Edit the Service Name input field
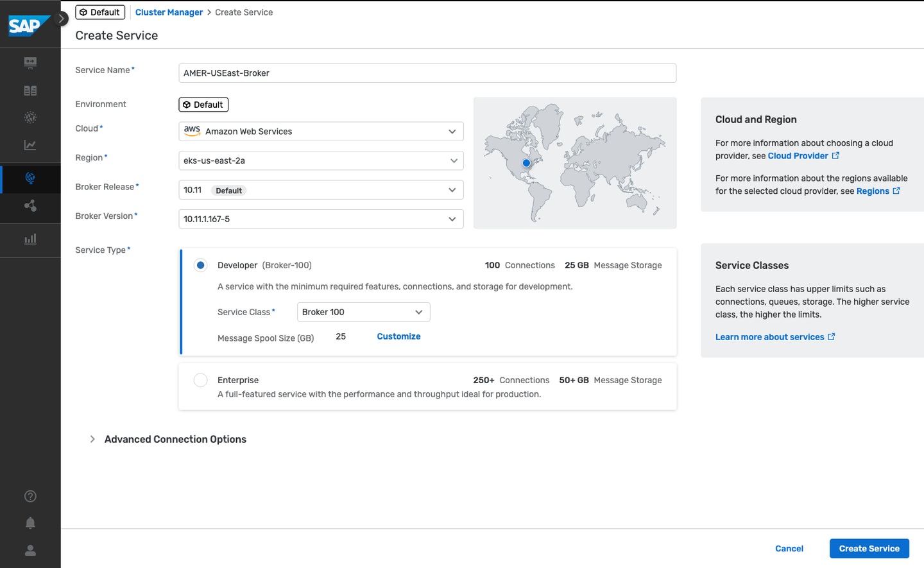The height and width of the screenshot is (568, 924). pos(427,73)
